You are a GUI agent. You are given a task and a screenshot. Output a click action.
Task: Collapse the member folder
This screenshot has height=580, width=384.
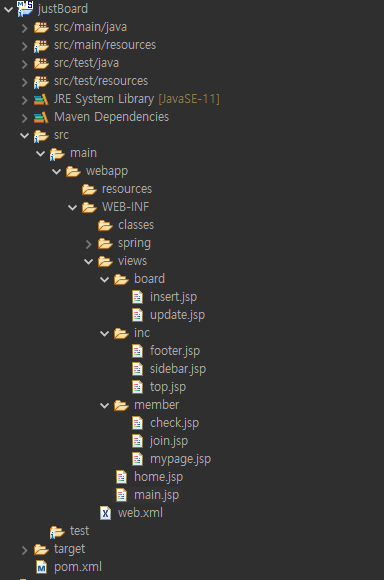[x=105, y=406]
